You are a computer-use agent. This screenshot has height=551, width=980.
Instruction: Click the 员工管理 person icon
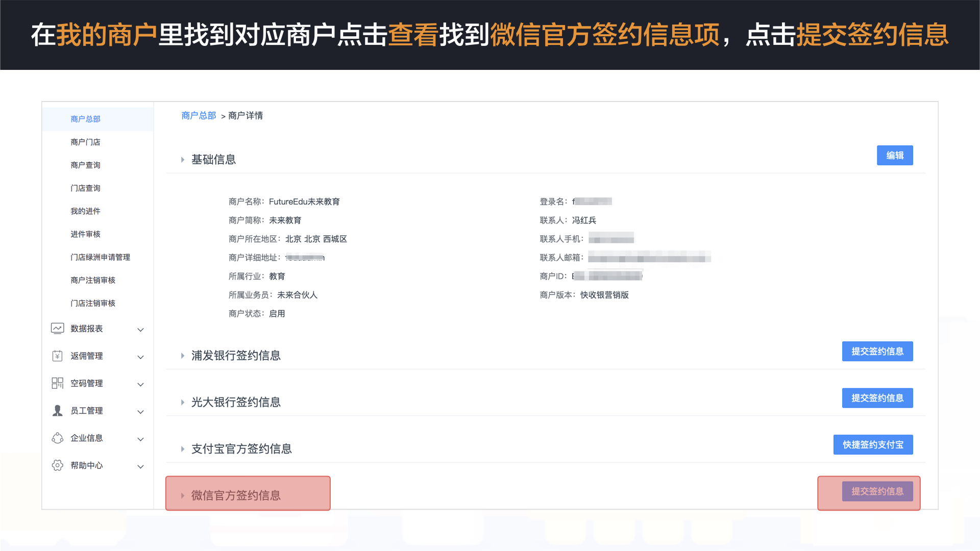click(x=57, y=411)
